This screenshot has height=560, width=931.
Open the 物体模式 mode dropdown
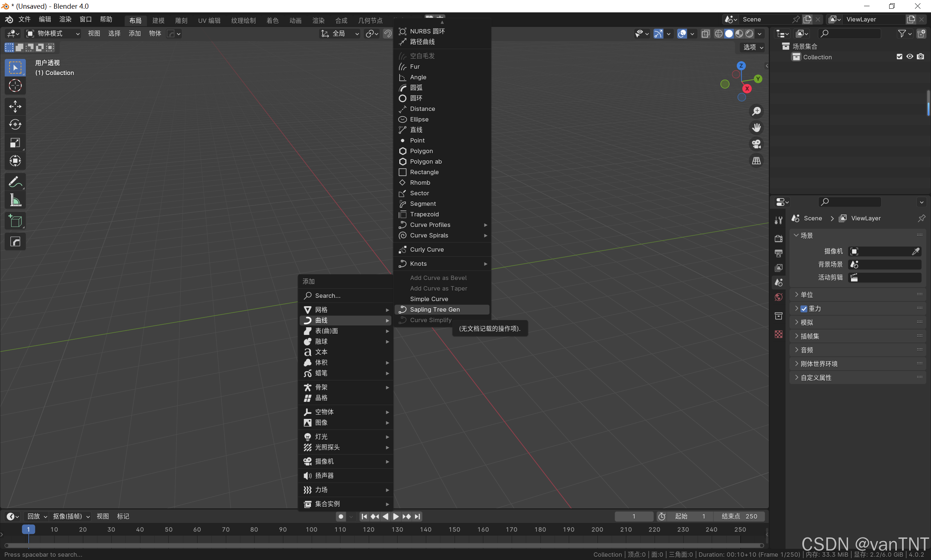click(x=53, y=33)
